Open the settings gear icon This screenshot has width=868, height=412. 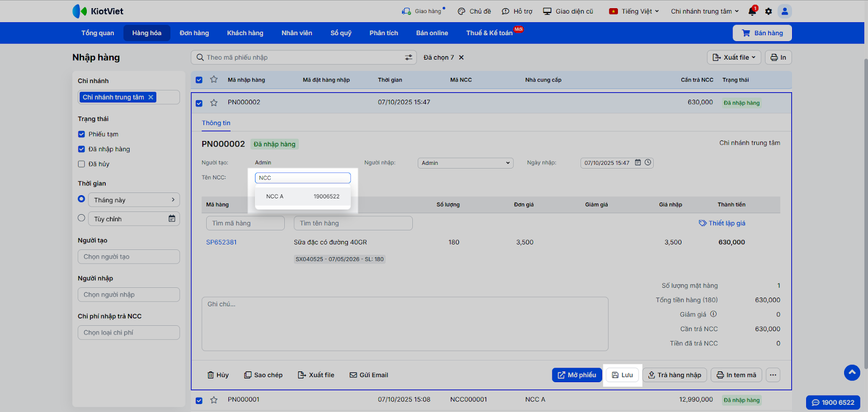[x=768, y=11]
